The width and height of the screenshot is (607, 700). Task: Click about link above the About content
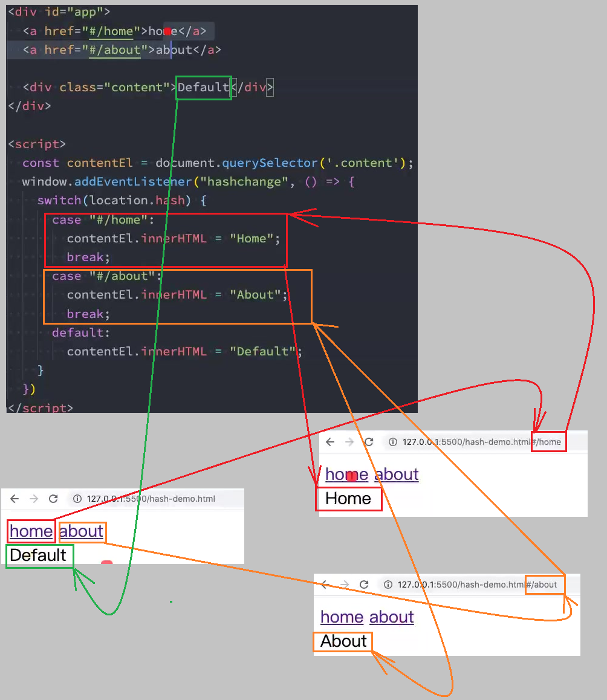pos(392,617)
